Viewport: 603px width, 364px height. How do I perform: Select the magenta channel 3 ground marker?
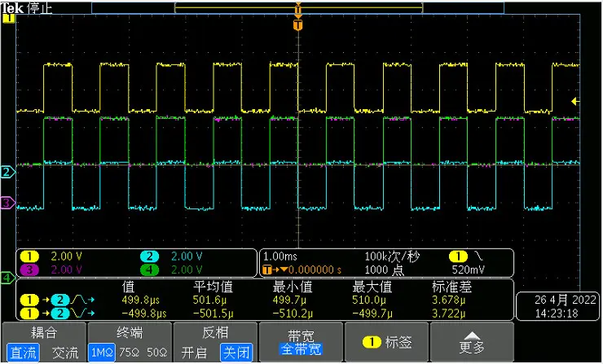(7, 203)
